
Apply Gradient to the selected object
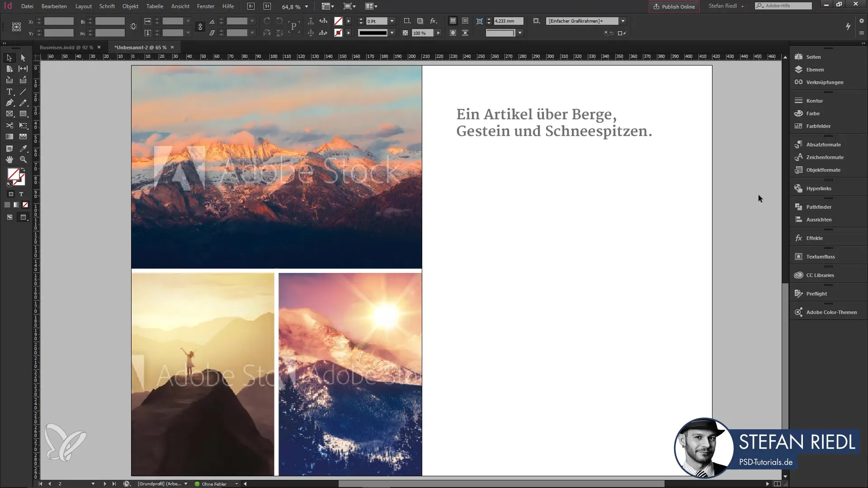(16, 205)
